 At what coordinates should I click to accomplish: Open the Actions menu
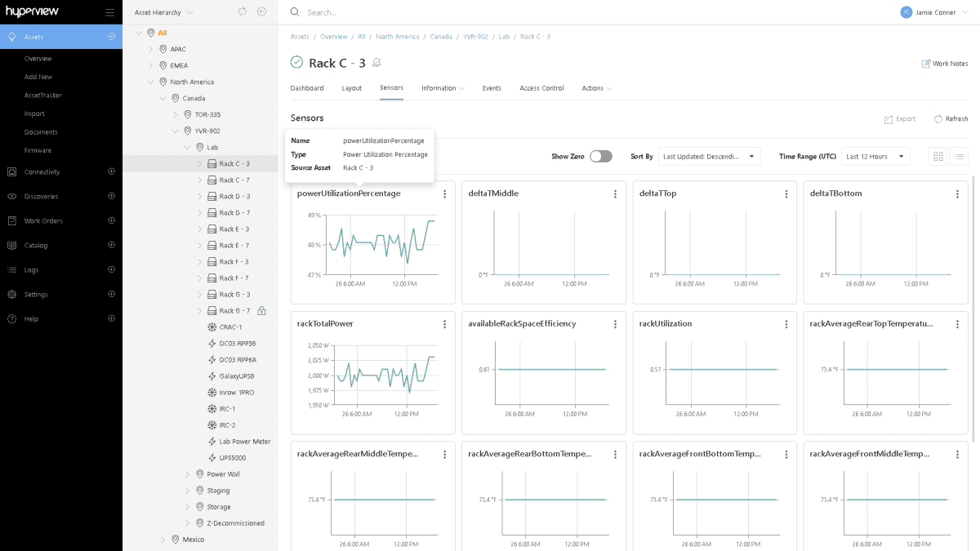pos(595,88)
